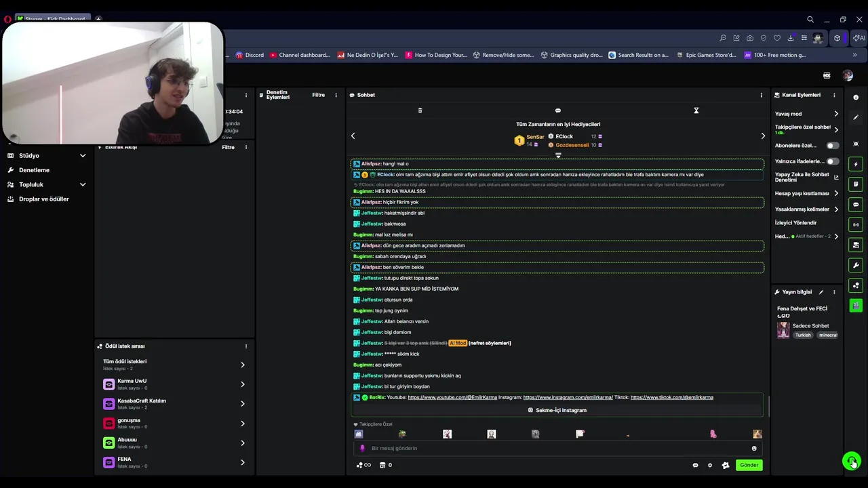Open chat settings gear icon

click(x=710, y=465)
